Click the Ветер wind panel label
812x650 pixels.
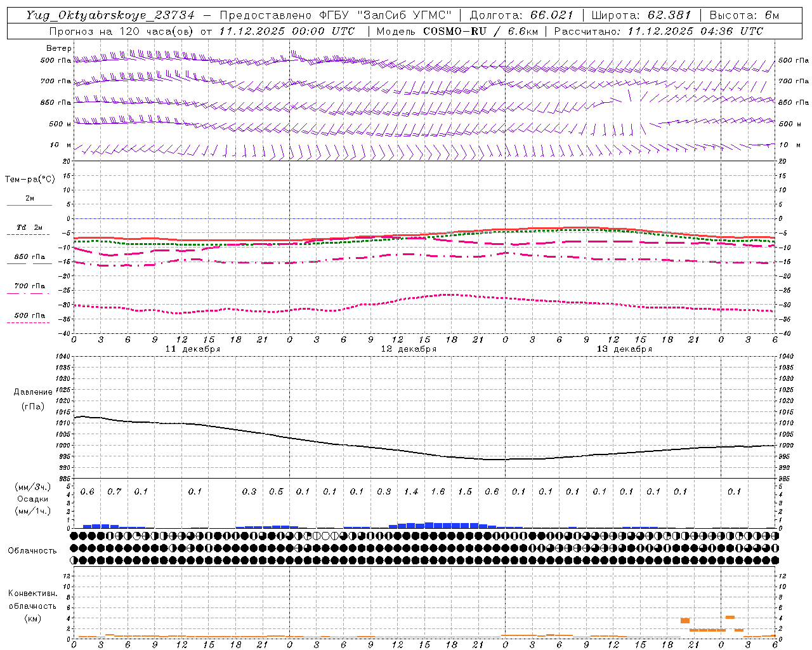click(59, 48)
